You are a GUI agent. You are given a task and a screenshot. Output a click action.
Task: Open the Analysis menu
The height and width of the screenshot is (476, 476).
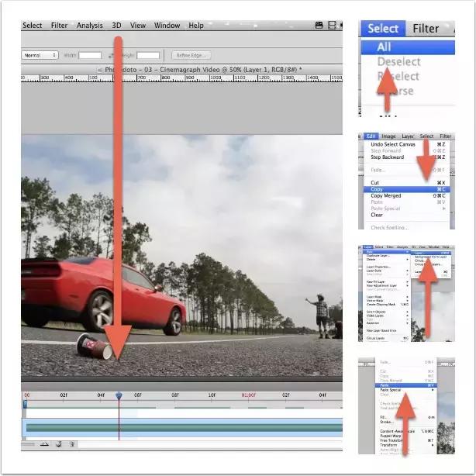pyautogui.click(x=90, y=26)
